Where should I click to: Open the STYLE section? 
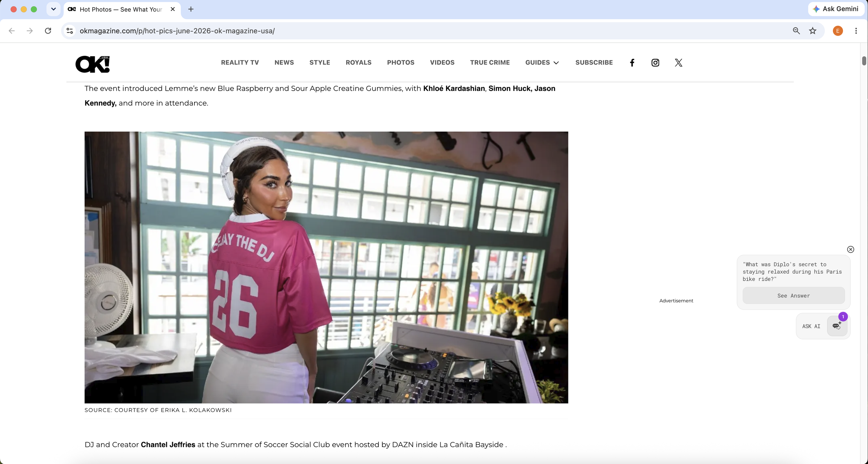click(x=320, y=63)
